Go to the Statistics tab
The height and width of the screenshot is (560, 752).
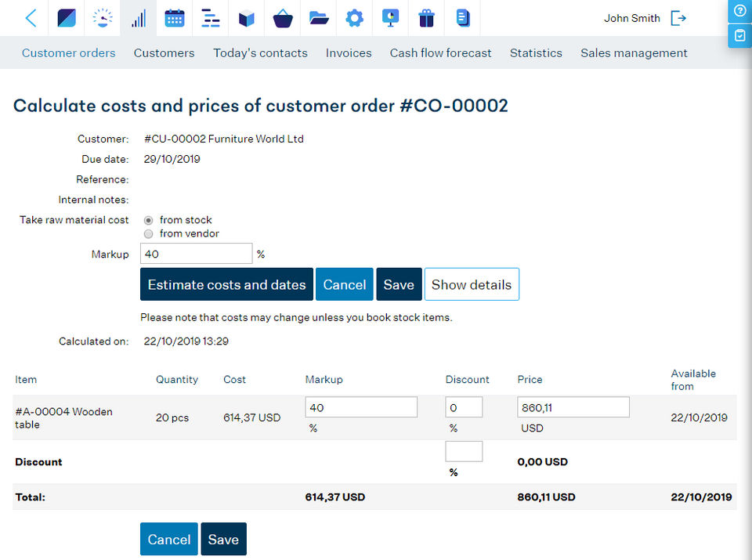[x=536, y=53]
